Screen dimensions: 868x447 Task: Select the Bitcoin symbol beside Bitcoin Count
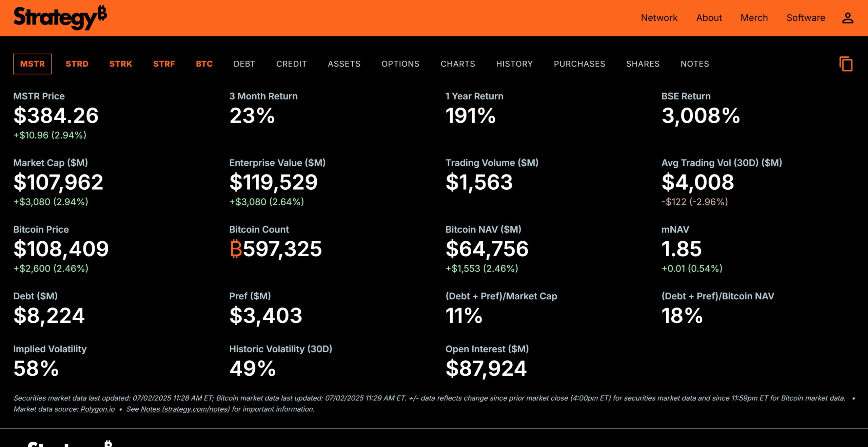pyautogui.click(x=236, y=249)
